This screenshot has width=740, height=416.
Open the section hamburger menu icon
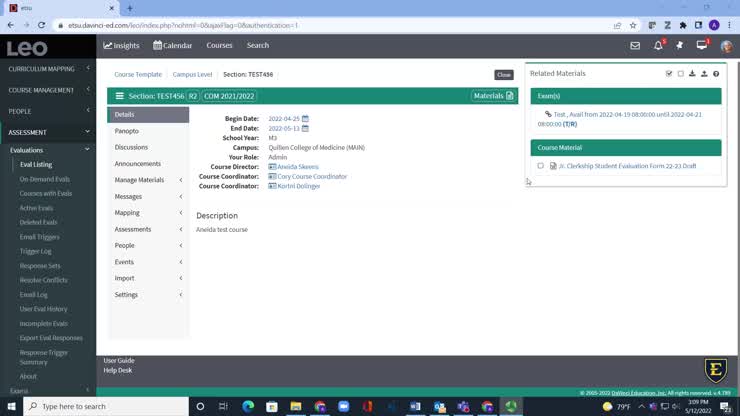(x=119, y=96)
